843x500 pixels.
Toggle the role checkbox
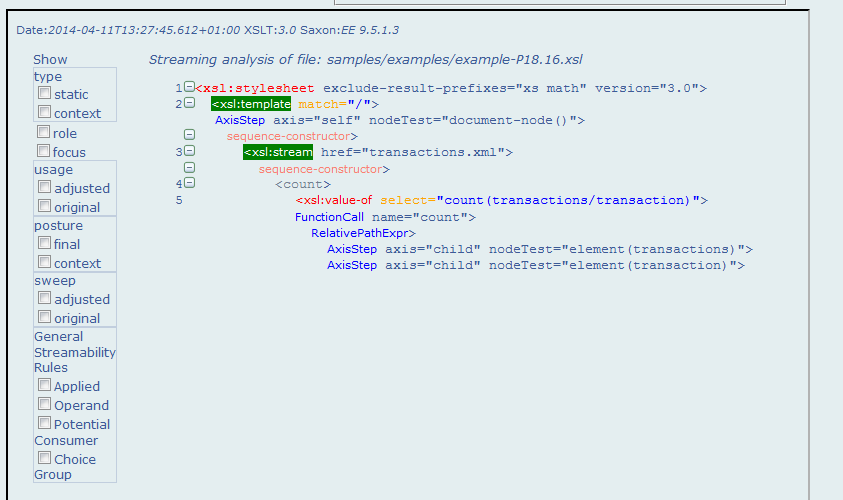pos(44,132)
